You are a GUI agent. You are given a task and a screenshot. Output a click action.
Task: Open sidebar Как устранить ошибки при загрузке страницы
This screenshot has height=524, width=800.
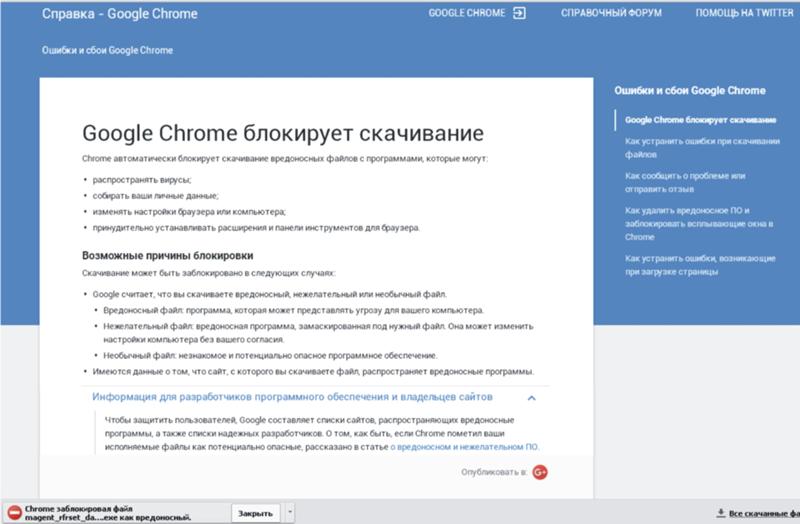(700, 265)
